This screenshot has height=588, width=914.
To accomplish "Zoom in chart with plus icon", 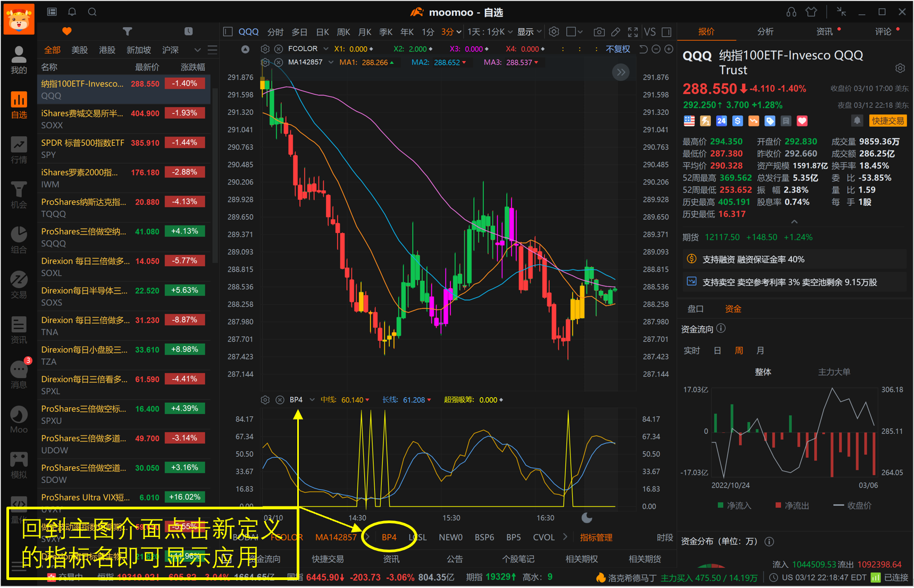I will [669, 49].
